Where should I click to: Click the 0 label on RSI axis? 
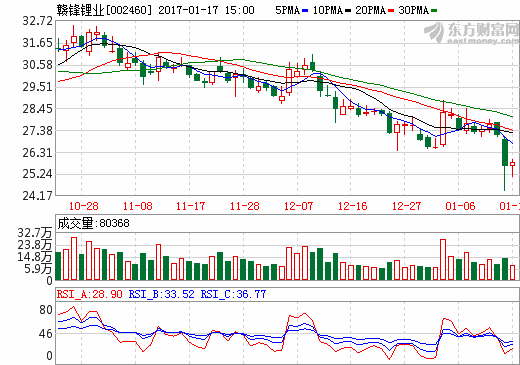coord(49,356)
